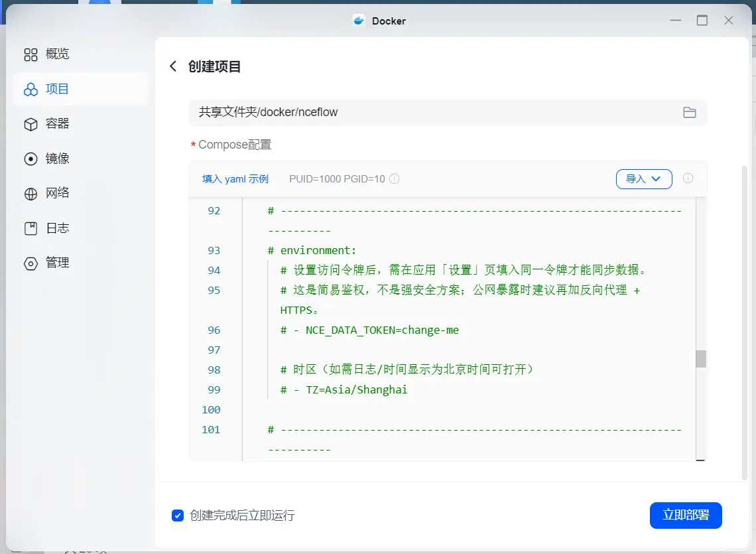Open the 镜像 image disc icon
756x554 pixels.
coord(31,159)
